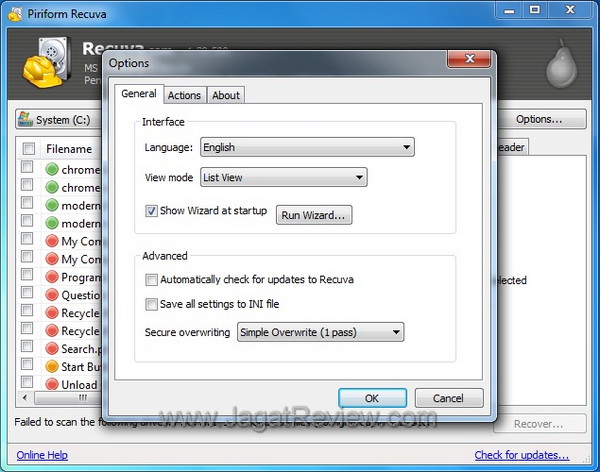
Task: Open the About tab
Action: coord(226,95)
